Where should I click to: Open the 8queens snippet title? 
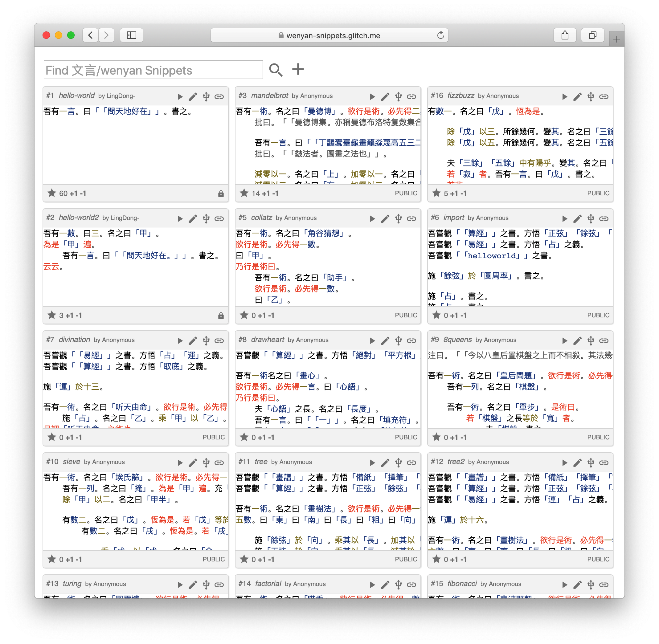pyautogui.click(x=457, y=340)
